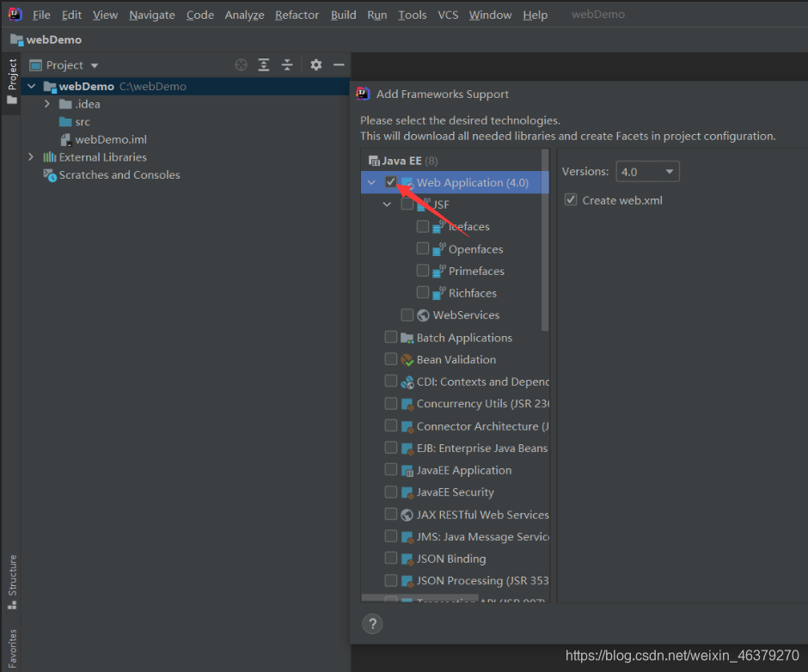This screenshot has width=808, height=672.
Task: Check the WebServices checkbox
Action: [407, 315]
